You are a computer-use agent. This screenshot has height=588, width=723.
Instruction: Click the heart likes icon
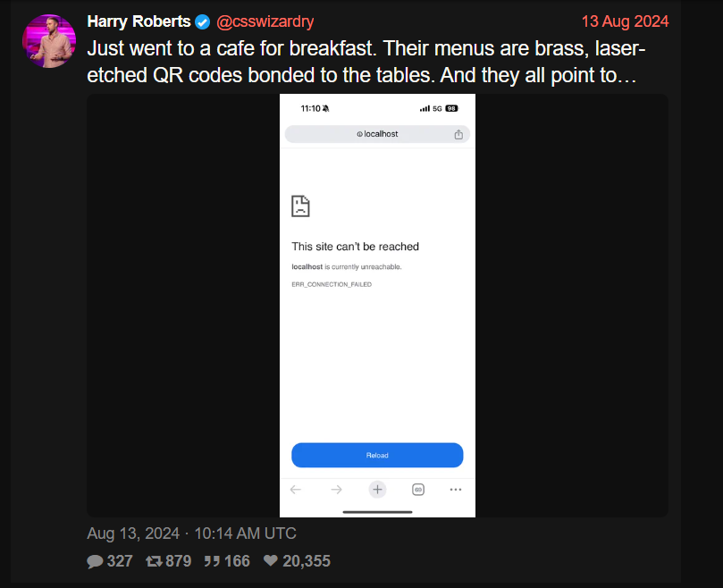tap(271, 561)
